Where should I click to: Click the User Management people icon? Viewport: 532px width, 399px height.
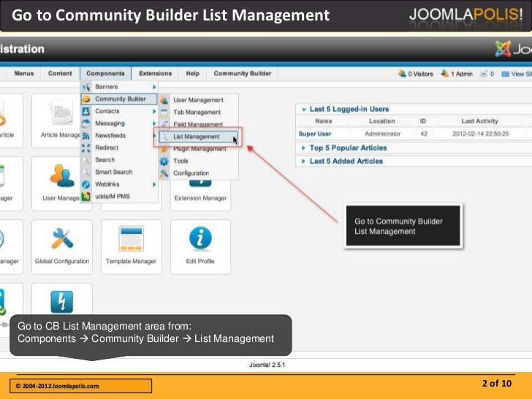click(164, 100)
